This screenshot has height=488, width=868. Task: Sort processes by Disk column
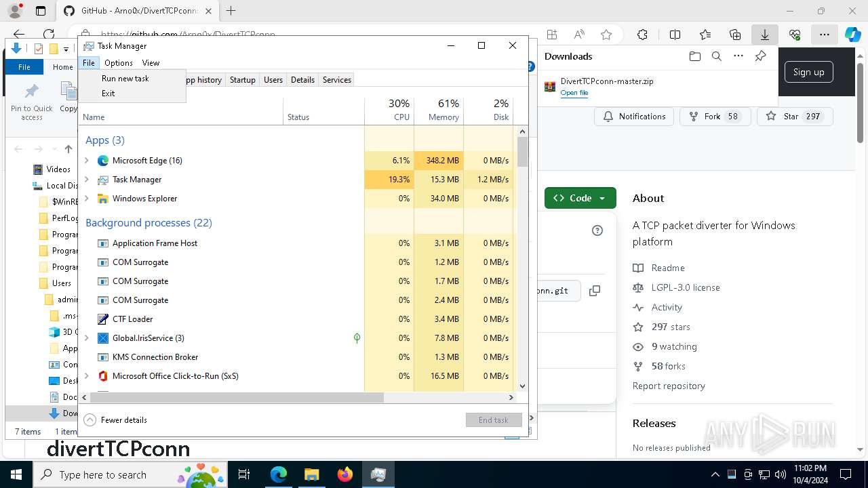[x=488, y=110]
